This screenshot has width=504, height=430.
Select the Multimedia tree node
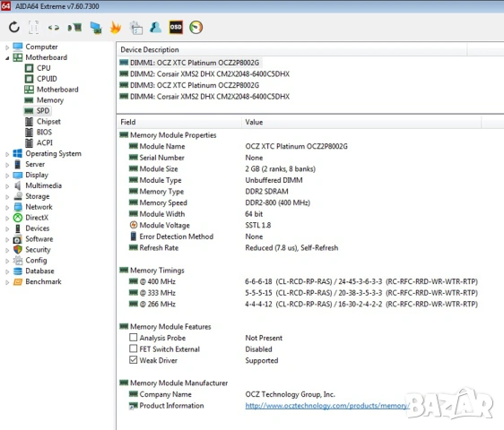coord(43,185)
